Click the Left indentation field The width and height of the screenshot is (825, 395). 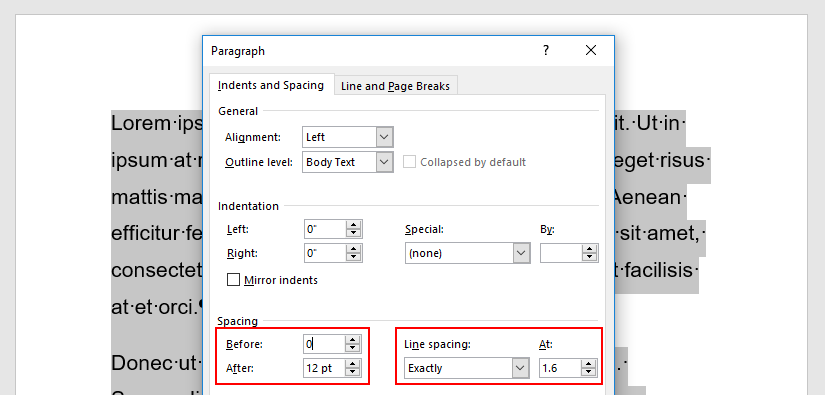click(325, 229)
